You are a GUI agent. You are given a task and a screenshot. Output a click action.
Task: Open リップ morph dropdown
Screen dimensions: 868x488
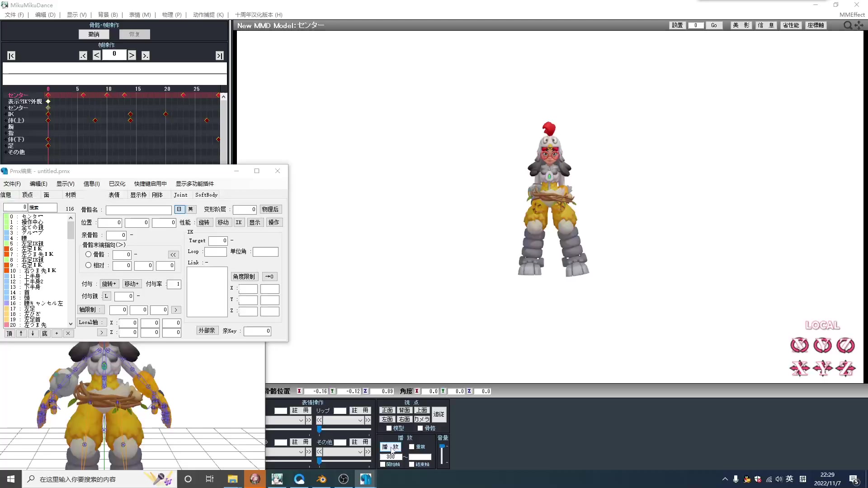tap(344, 420)
